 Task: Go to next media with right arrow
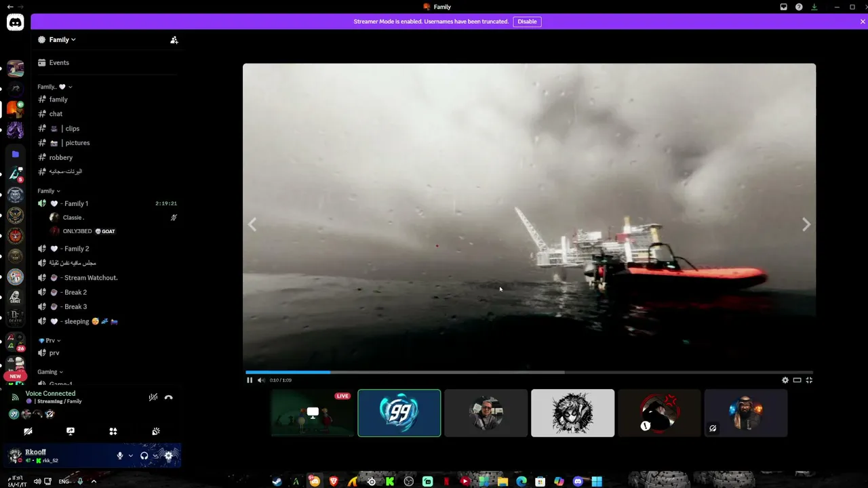(x=806, y=224)
